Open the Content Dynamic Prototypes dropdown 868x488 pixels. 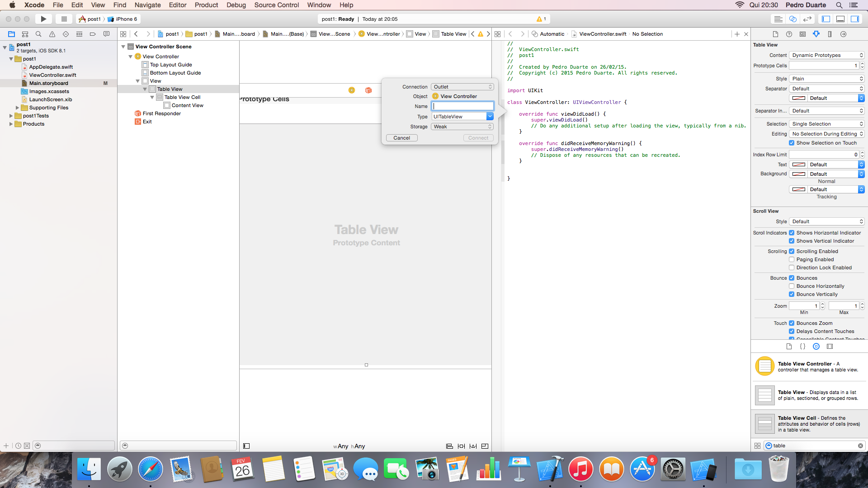click(x=827, y=55)
